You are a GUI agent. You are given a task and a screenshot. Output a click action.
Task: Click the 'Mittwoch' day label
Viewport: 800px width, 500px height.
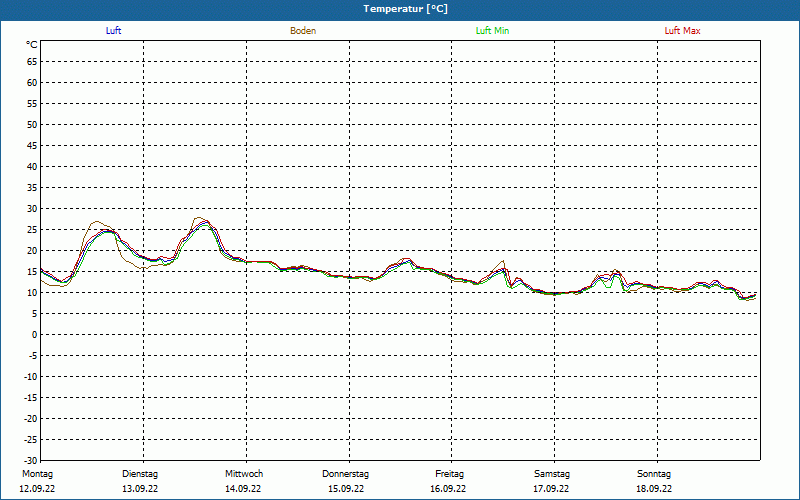[244, 474]
